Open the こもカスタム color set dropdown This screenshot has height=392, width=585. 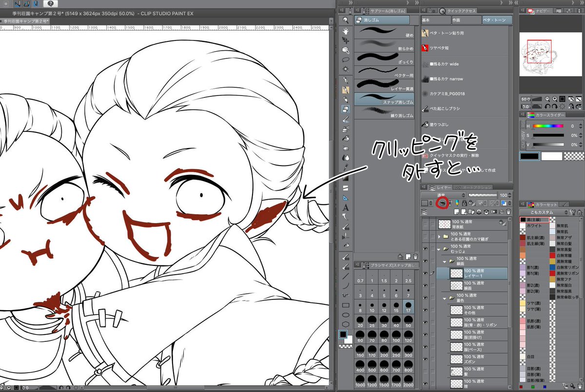(x=544, y=212)
